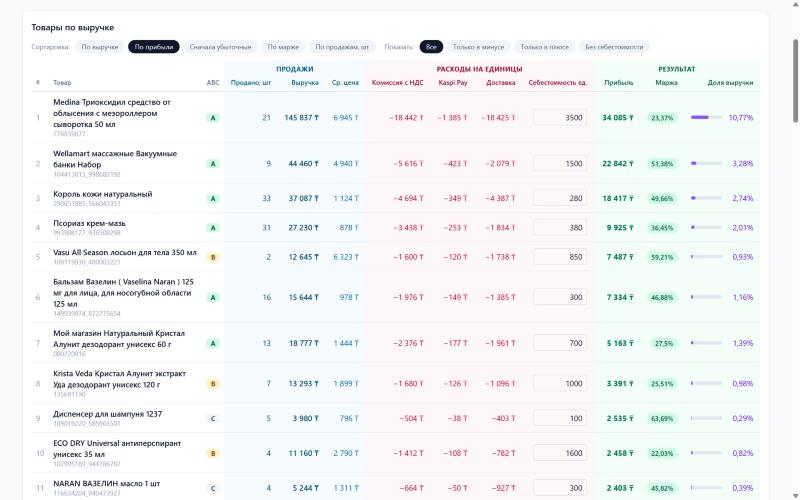Click margin badge 63,69% for Диспенсер
This screenshot has height=500, width=800.
(x=662, y=418)
